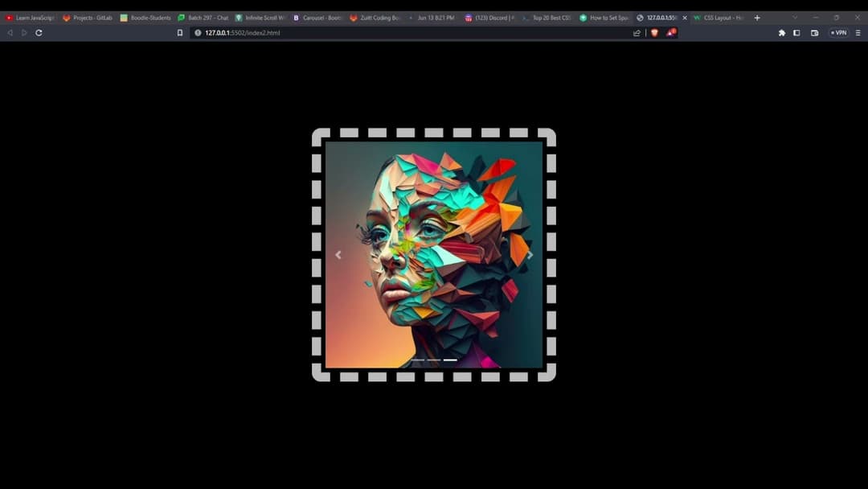Open a new tab with the plus button
868x489 pixels.
756,16
